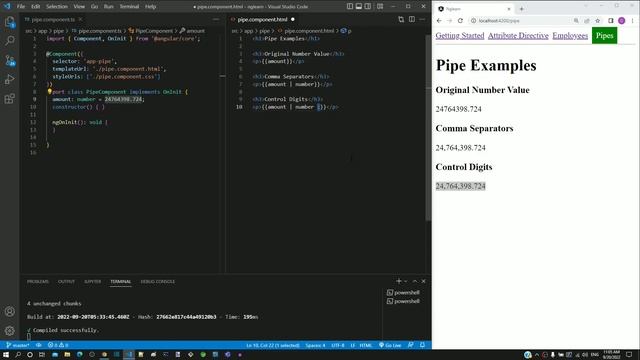Click the feedback icon in status bar
Screen dimensions: 640x360
[411, 345]
